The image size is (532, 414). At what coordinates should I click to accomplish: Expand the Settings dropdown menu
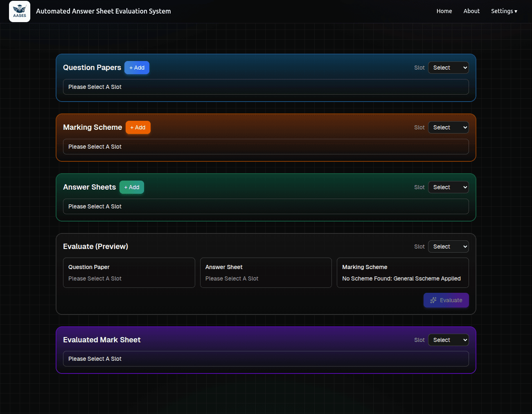504,11
